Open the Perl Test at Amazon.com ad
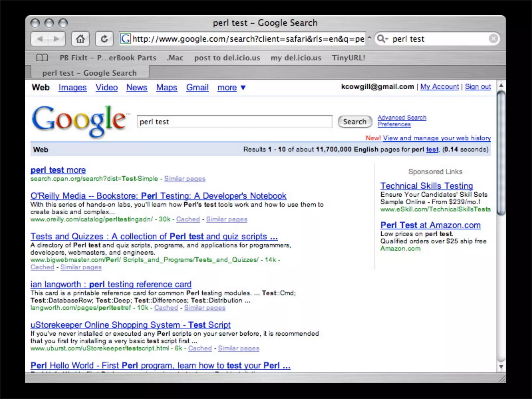 pos(430,225)
